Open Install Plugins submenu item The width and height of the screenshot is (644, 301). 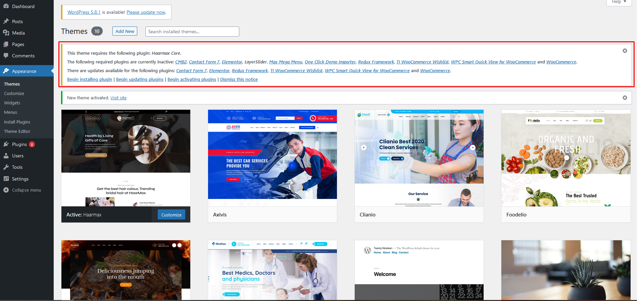(x=17, y=122)
